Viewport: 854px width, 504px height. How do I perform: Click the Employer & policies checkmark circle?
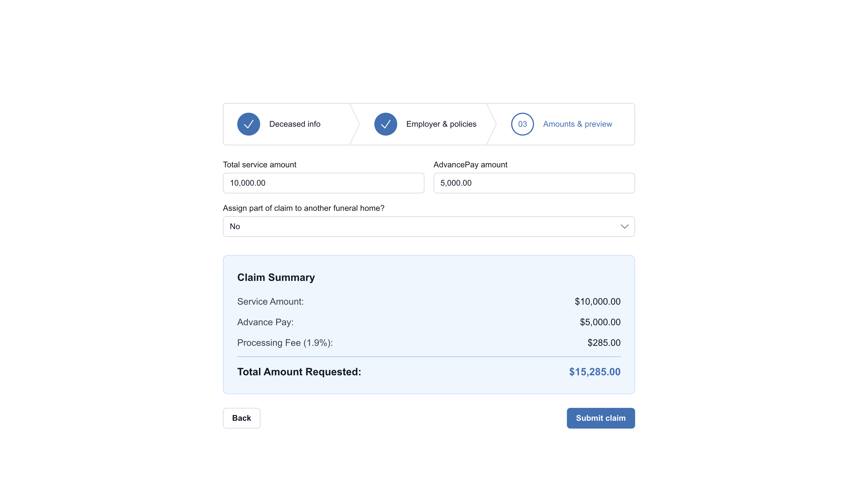[x=386, y=124]
